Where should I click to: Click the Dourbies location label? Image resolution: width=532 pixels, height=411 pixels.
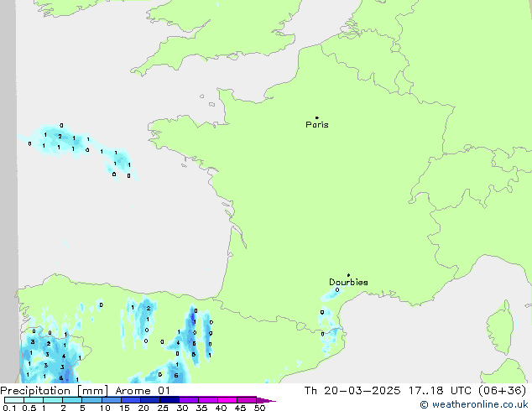[x=348, y=282]
